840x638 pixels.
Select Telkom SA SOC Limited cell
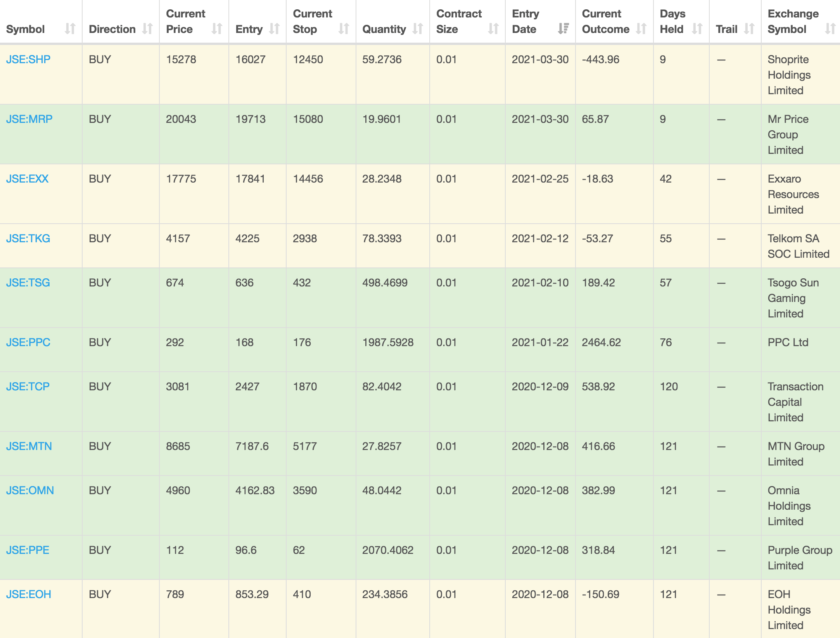pyautogui.click(x=800, y=246)
